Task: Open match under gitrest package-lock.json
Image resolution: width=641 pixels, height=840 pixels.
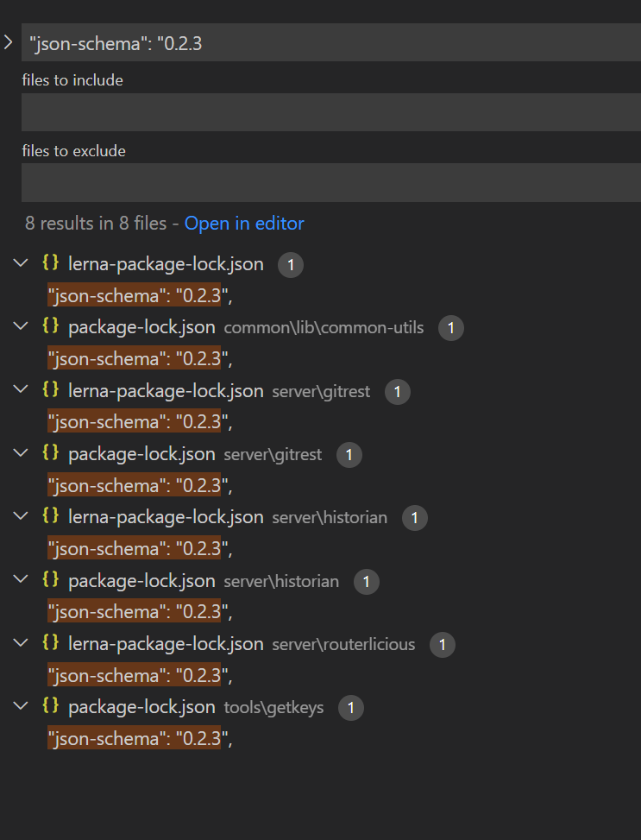Action: [x=140, y=486]
